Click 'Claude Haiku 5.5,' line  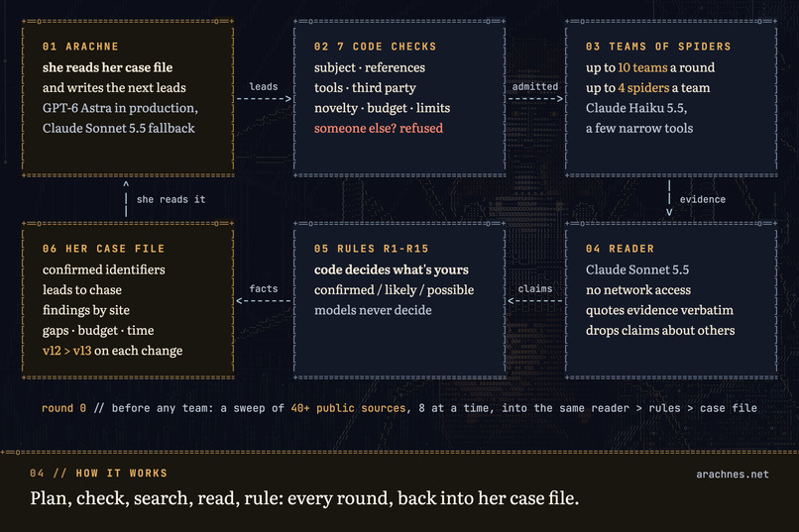click(636, 108)
